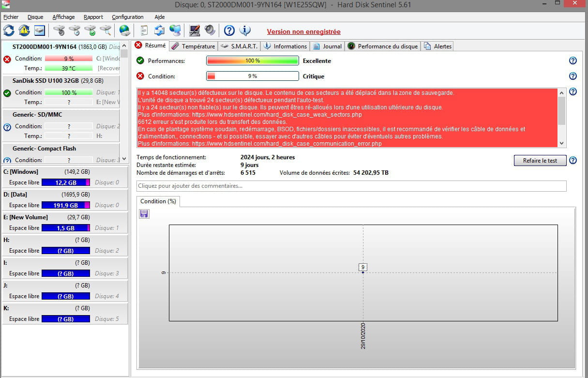588x378 pixels.
Task: Click the report document toolbar icon
Action: coord(144,30)
